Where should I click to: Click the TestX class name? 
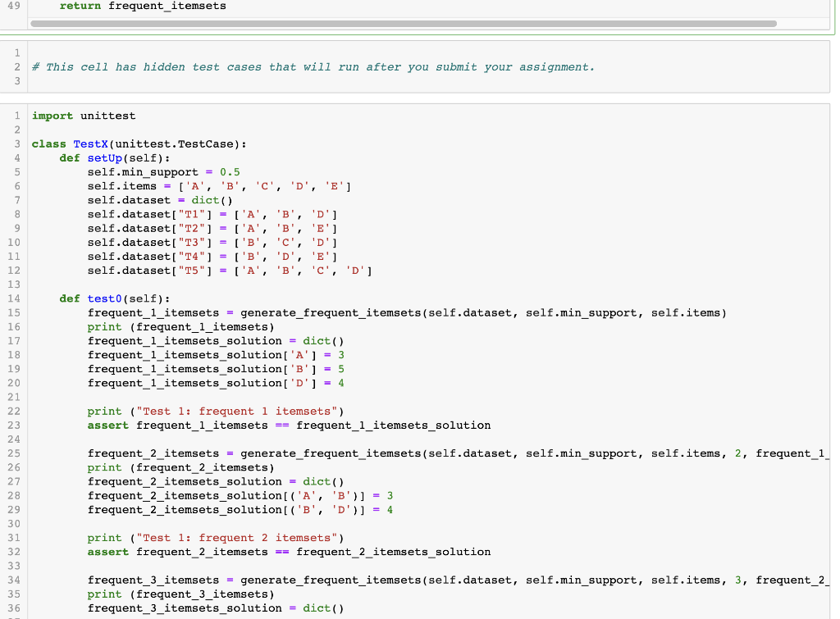(x=90, y=143)
